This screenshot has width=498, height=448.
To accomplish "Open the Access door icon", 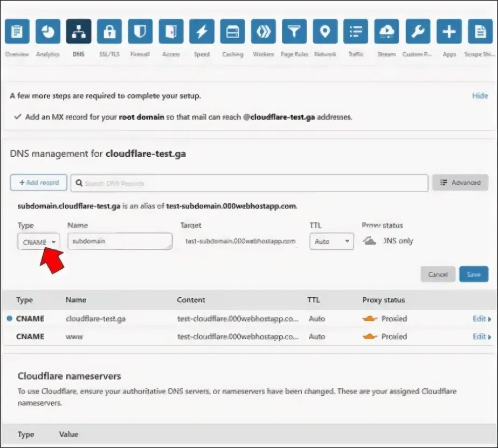I will 171,31.
